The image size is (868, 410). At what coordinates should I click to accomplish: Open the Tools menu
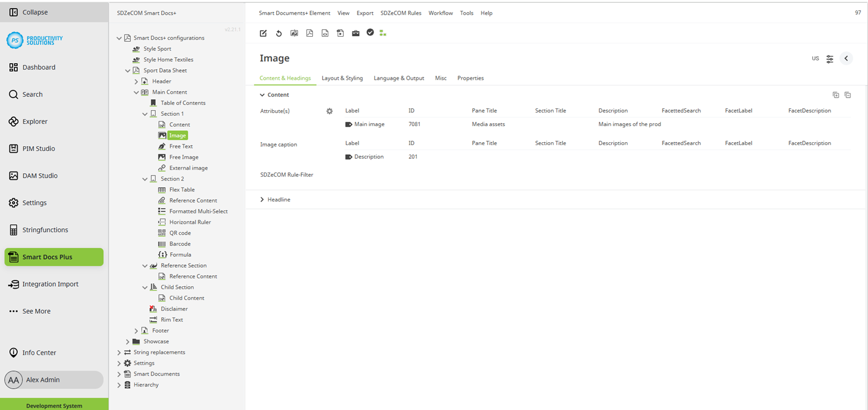coord(467,13)
